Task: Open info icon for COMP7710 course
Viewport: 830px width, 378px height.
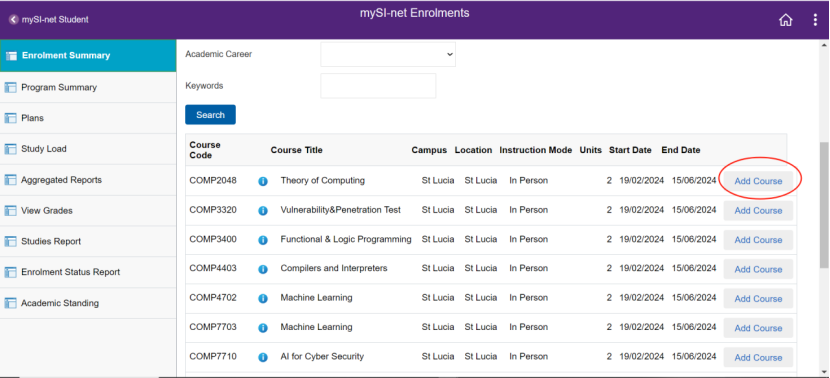Action: pyautogui.click(x=263, y=357)
